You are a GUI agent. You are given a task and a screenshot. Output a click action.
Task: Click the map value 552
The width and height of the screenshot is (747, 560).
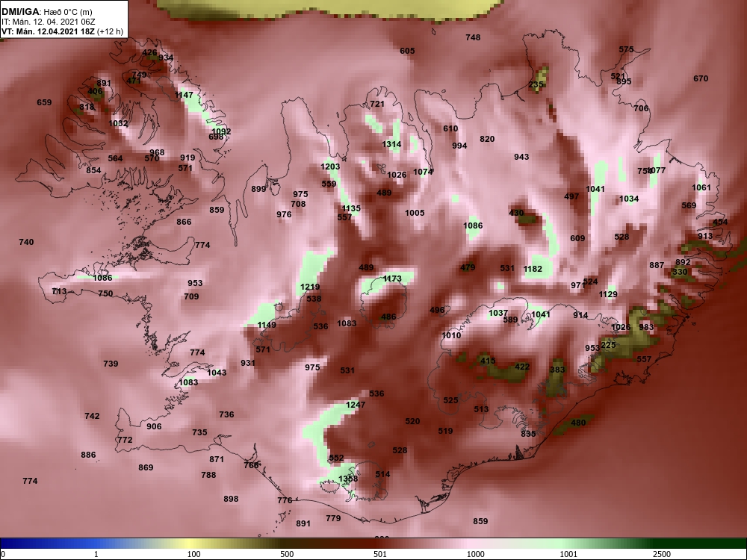(336, 458)
